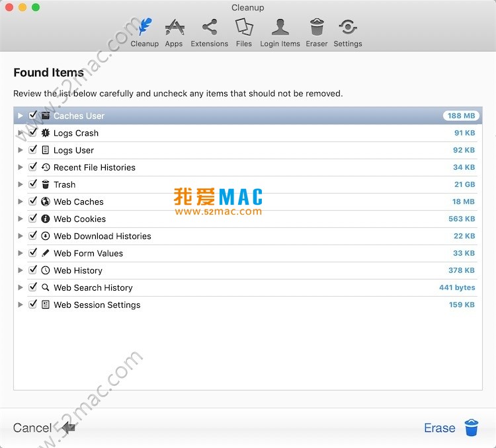Select the Trash row label
This screenshot has width=496, height=448.
coord(65,184)
